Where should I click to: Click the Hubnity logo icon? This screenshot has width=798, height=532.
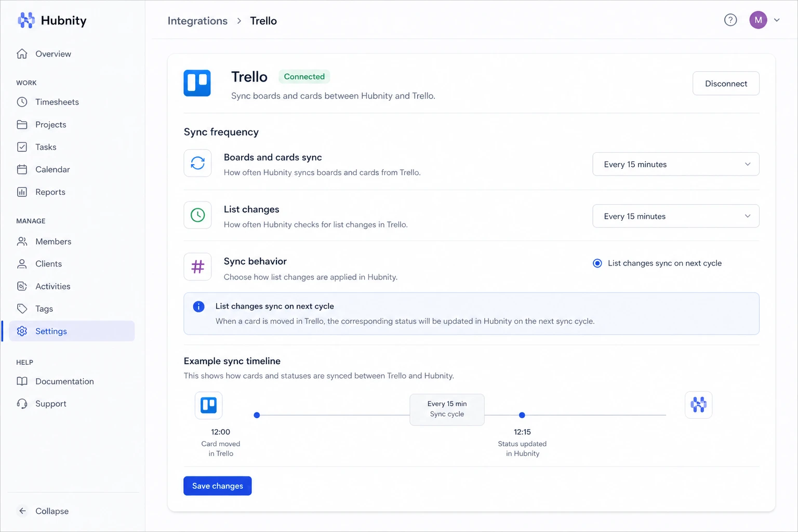tap(26, 20)
